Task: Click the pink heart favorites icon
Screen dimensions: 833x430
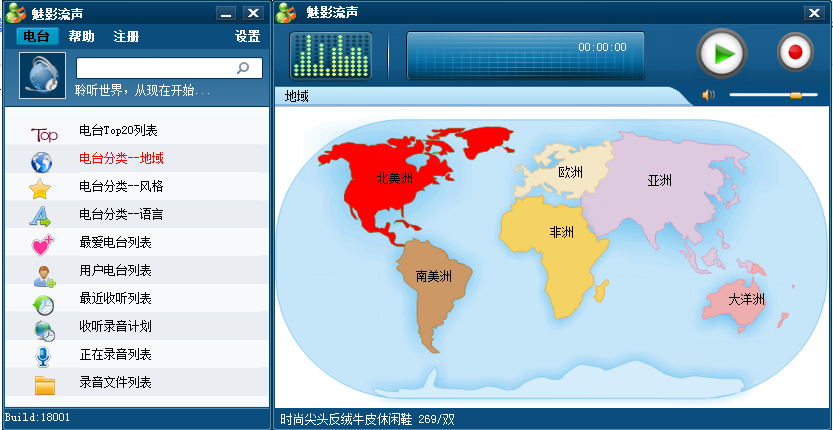Action: coord(42,244)
